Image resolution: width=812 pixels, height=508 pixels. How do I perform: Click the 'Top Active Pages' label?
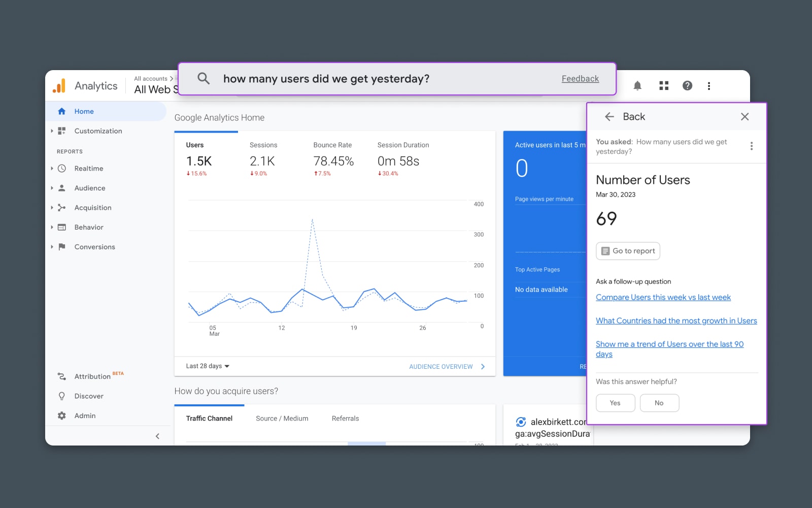pos(537,270)
